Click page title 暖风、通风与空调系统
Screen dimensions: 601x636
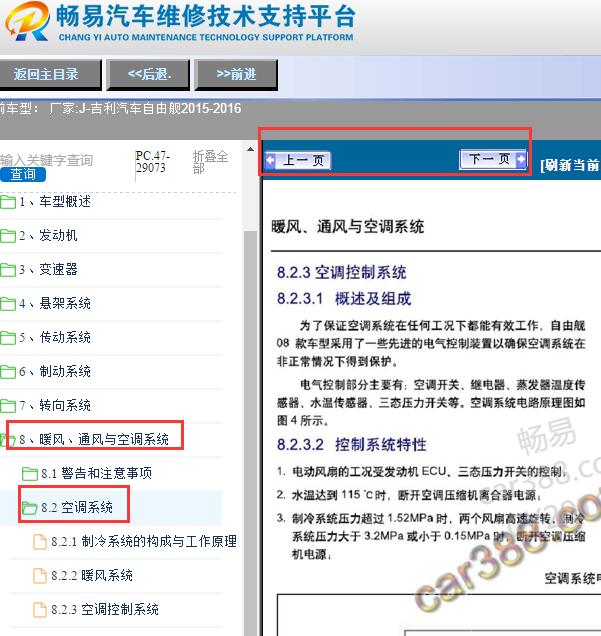tap(348, 226)
